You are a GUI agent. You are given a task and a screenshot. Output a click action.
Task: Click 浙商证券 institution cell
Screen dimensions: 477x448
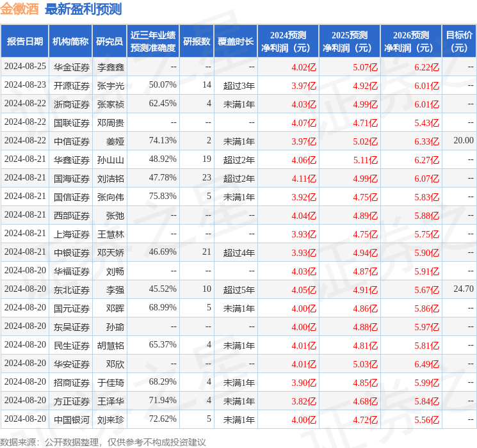coord(72,104)
